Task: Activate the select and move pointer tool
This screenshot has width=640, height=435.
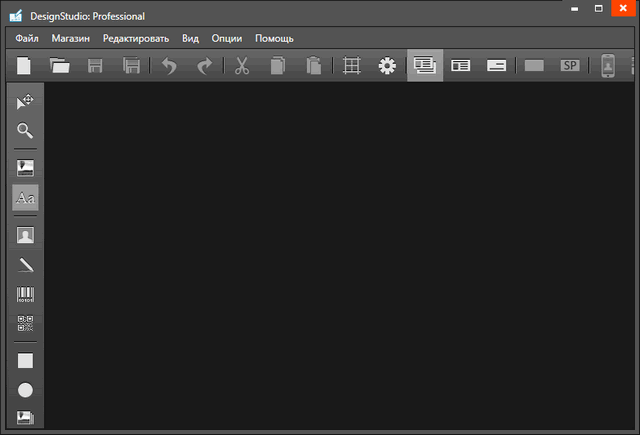Action: [25, 101]
